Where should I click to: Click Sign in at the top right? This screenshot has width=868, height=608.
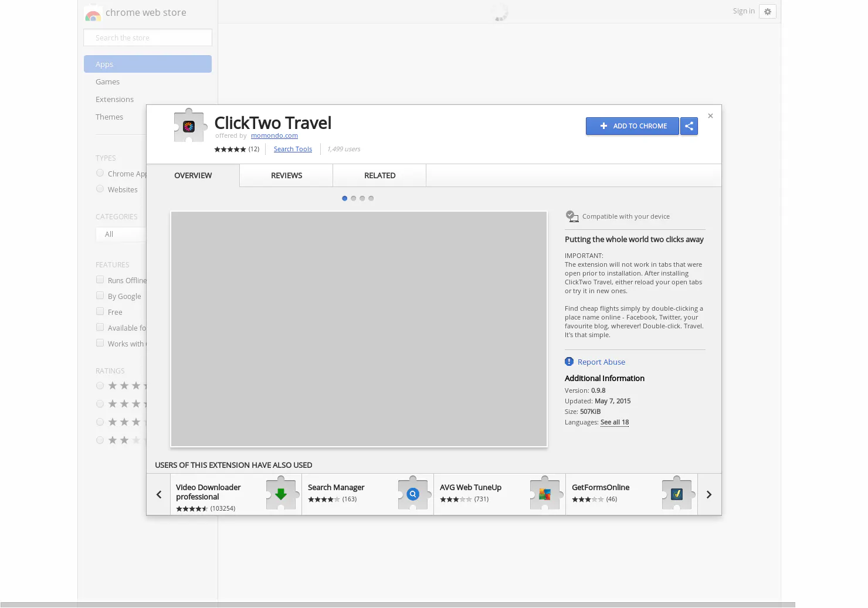click(x=744, y=11)
